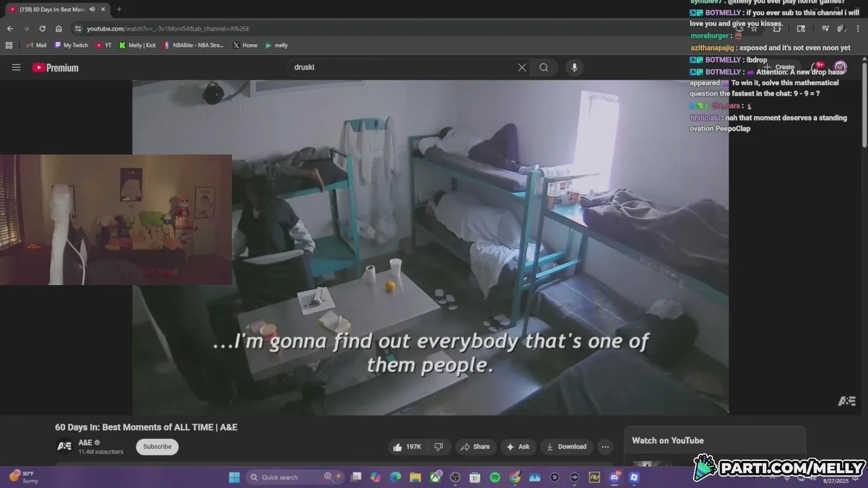Open Spotify from the taskbar
This screenshot has height=488, width=868.
495,477
